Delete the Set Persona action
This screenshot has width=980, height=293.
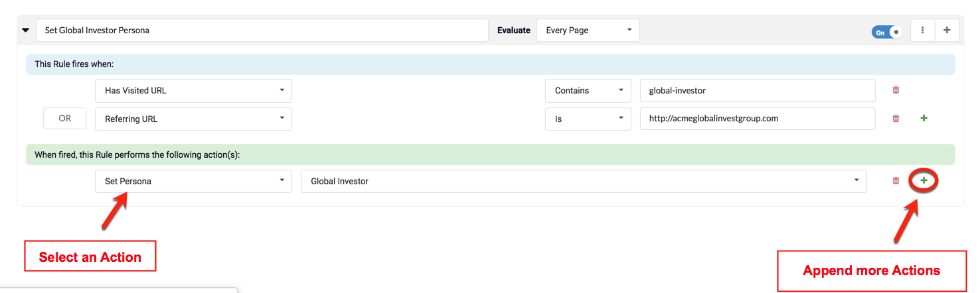[x=896, y=181]
